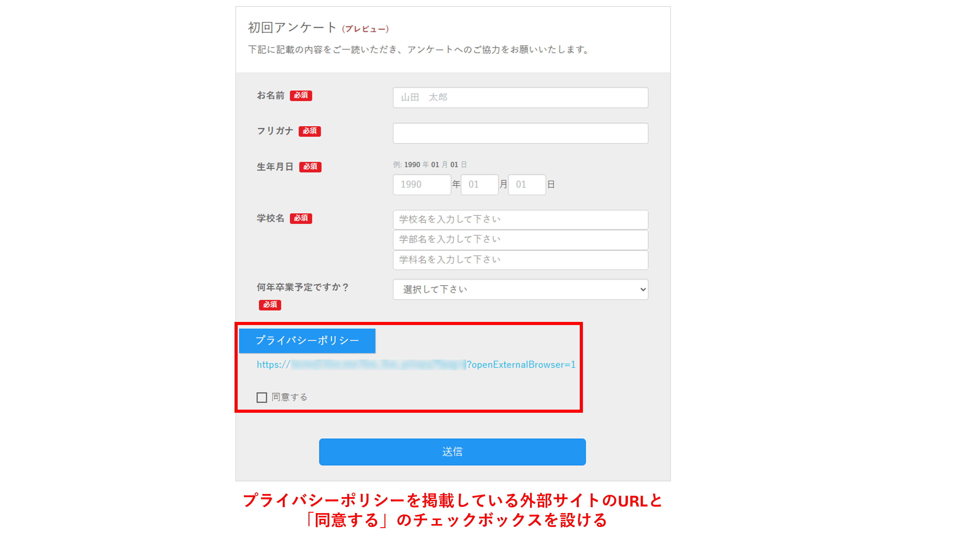Click the 必須 badge next to 学校名

point(301,218)
